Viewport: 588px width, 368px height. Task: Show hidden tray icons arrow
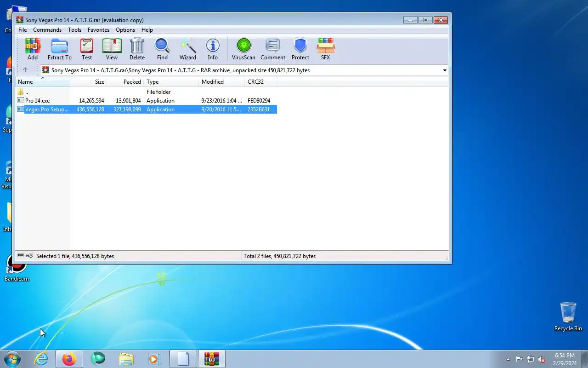coord(508,359)
